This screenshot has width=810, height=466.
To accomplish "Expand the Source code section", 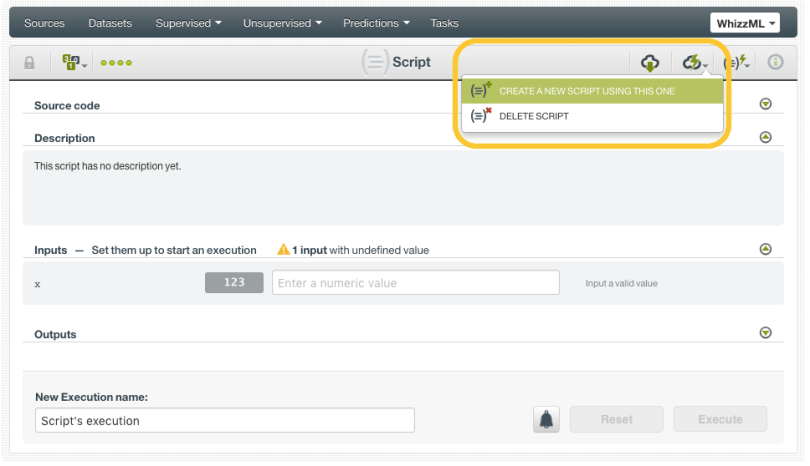I will pyautogui.click(x=766, y=104).
